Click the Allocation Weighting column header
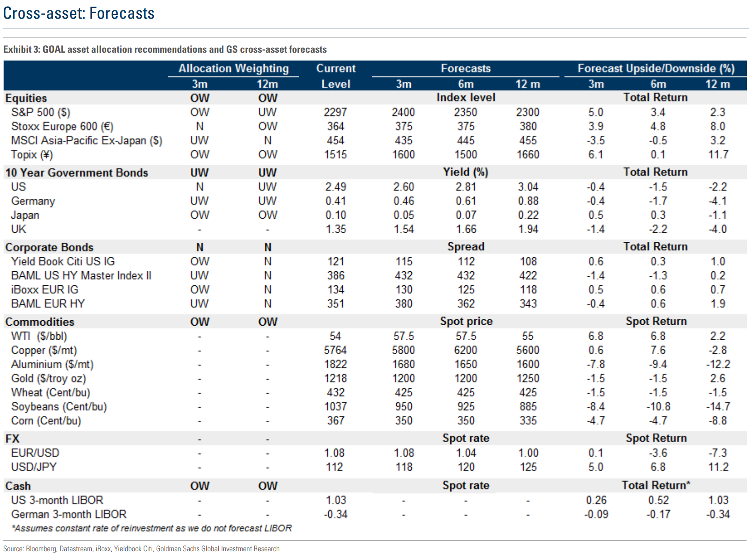 [x=233, y=68]
